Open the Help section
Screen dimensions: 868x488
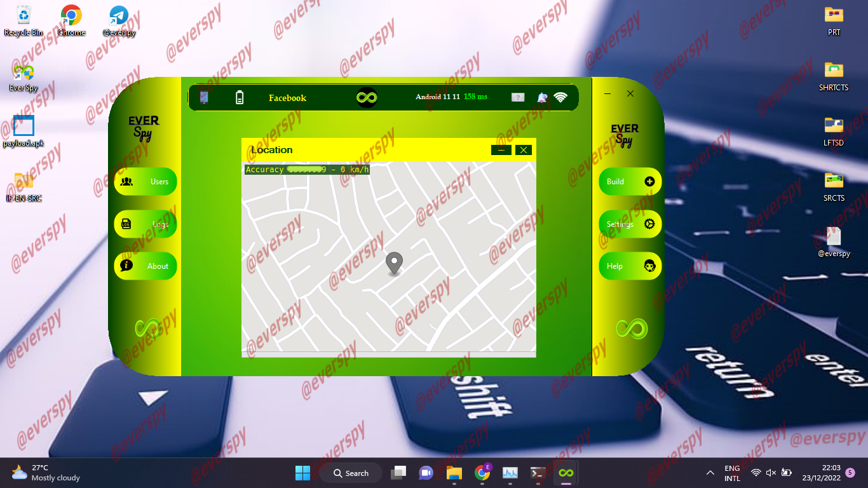click(x=630, y=266)
